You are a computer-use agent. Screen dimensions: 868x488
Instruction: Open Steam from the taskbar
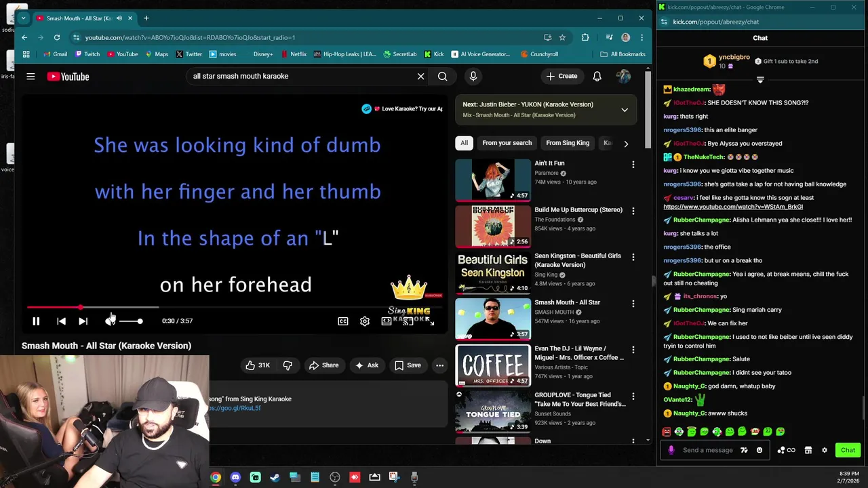pyautogui.click(x=275, y=477)
